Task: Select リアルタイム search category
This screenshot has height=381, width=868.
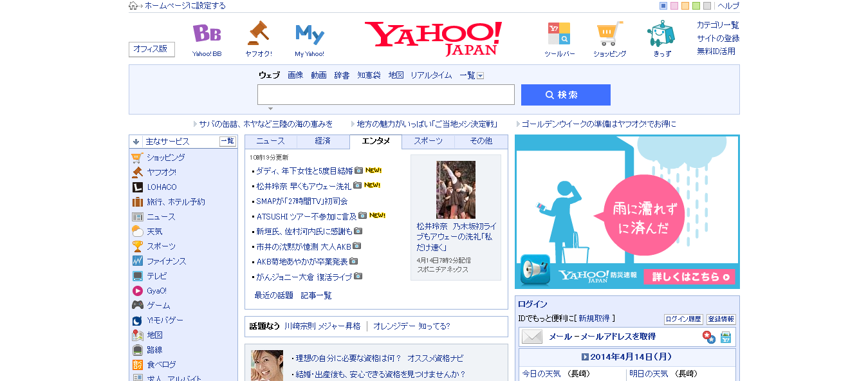Action: pyautogui.click(x=431, y=75)
